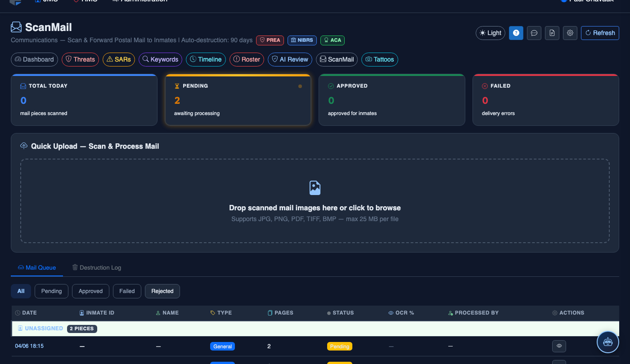The width and height of the screenshot is (630, 364).
Task: Click the ACA compliance badge
Action: tap(333, 40)
